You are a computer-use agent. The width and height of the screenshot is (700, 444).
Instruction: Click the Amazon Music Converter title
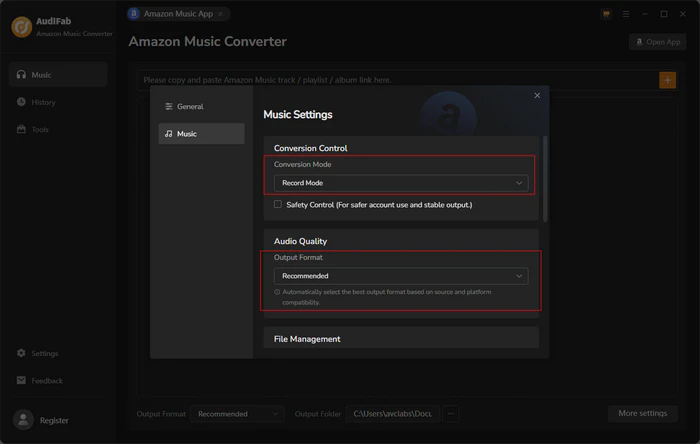208,41
